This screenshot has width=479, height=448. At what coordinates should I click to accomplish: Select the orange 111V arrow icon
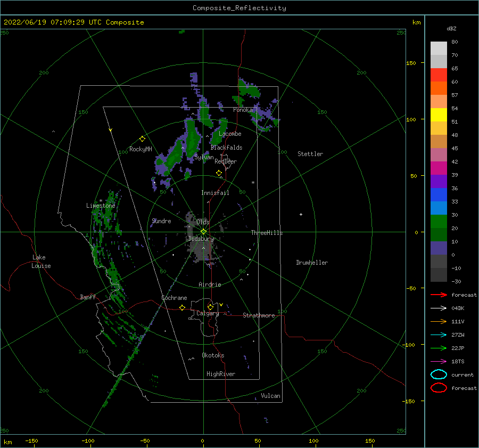tap(439, 321)
